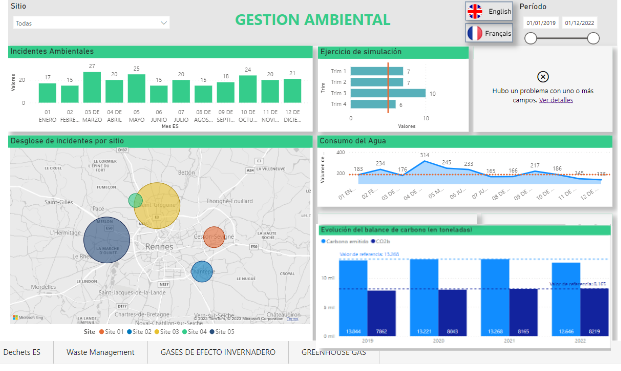Select the orange Site 01 bubble on the map
The height and width of the screenshot is (371, 621).
(x=214, y=237)
